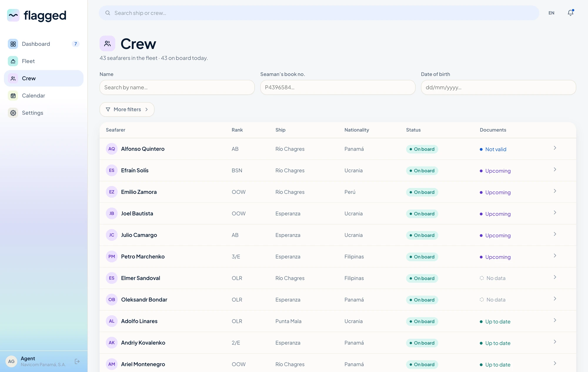The width and height of the screenshot is (588, 372).
Task: Click the flagged wave logo icon
Action: [13, 15]
